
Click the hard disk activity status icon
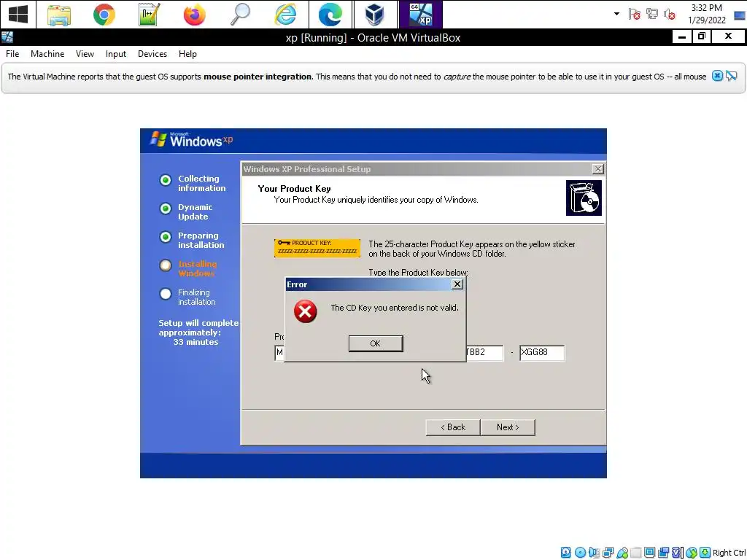point(565,553)
